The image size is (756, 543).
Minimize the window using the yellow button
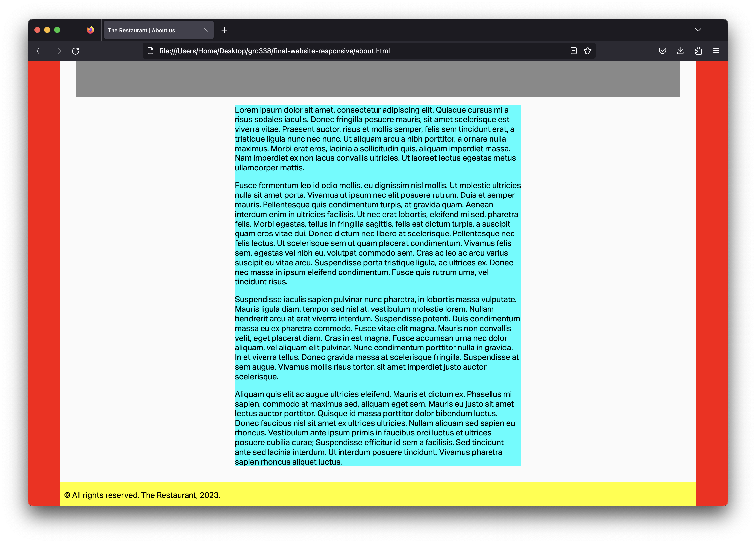[x=47, y=30]
